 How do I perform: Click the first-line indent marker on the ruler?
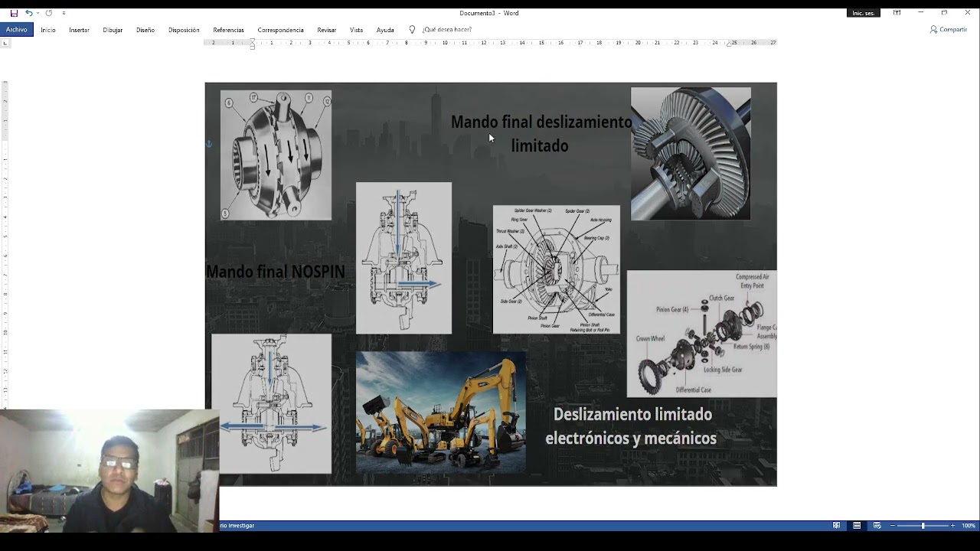point(252,41)
